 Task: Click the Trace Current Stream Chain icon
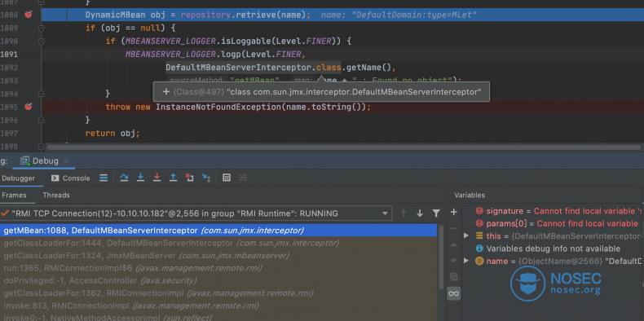coord(243,178)
